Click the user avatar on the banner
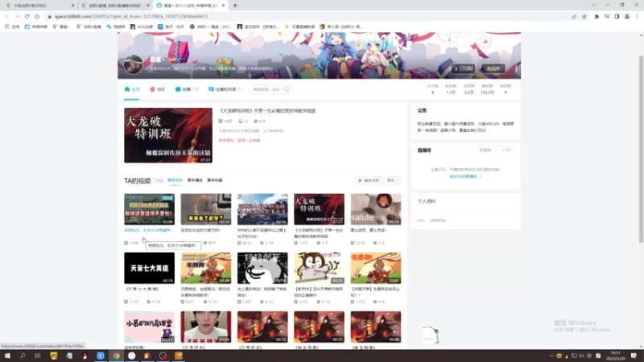 click(x=134, y=64)
